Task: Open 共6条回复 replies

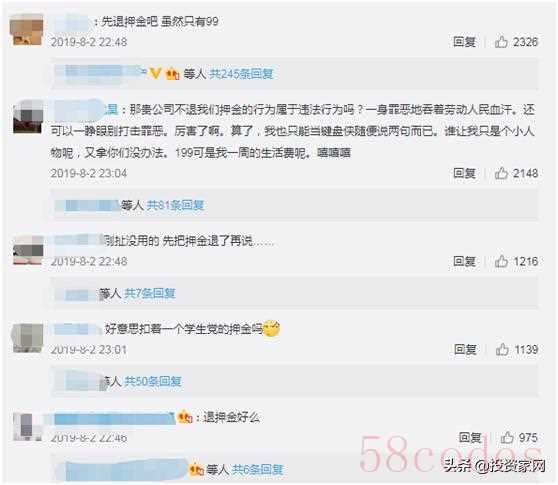Action: coord(257,469)
